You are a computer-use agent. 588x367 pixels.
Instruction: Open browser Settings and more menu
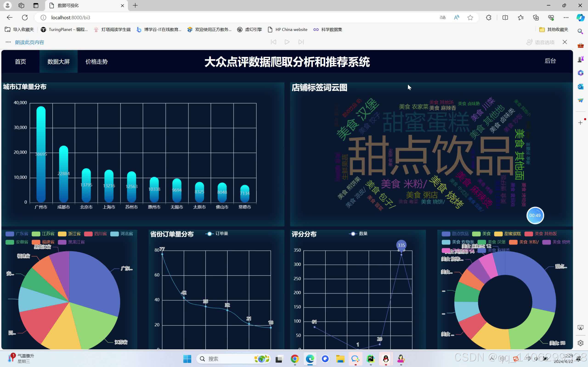click(x=566, y=17)
